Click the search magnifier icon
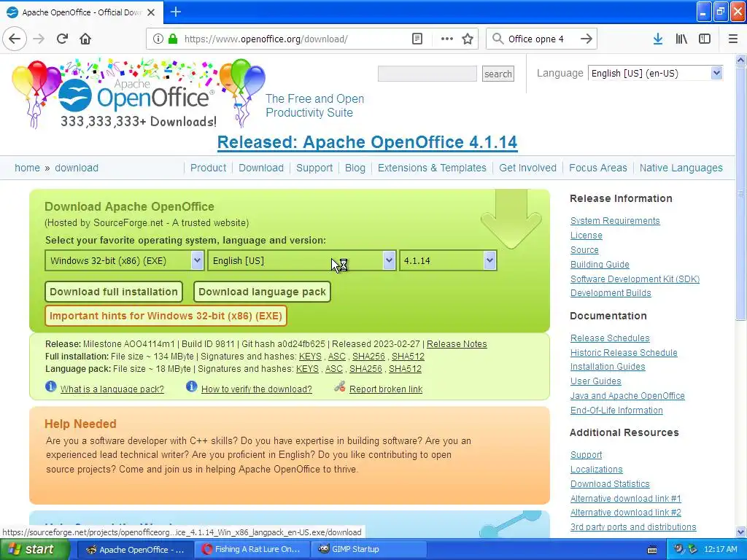The image size is (747, 560). tap(498, 39)
